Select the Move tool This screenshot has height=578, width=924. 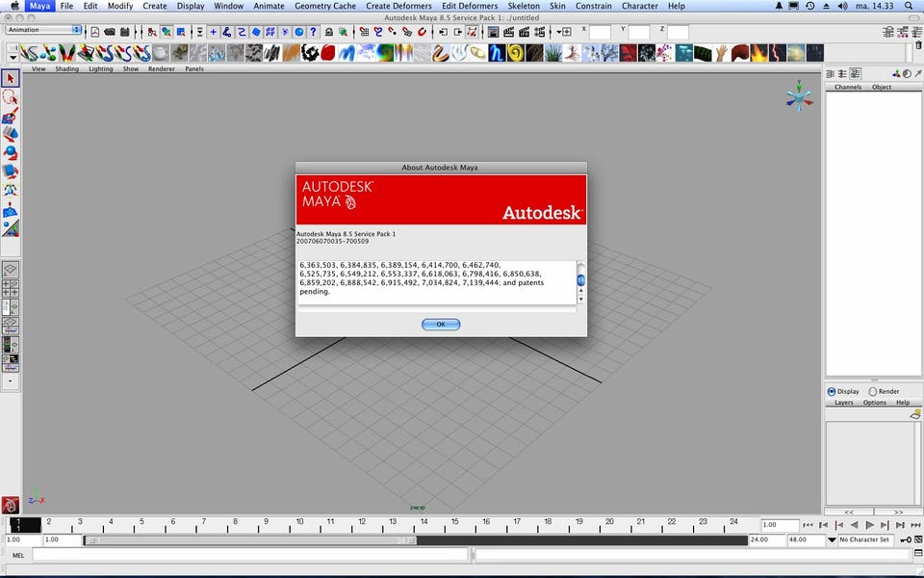click(x=10, y=135)
